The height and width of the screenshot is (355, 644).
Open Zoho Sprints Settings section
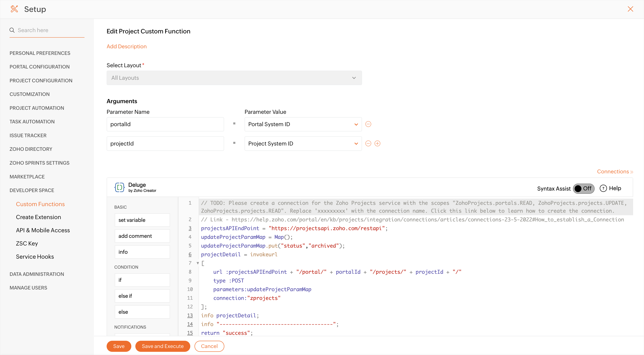pyautogui.click(x=40, y=163)
